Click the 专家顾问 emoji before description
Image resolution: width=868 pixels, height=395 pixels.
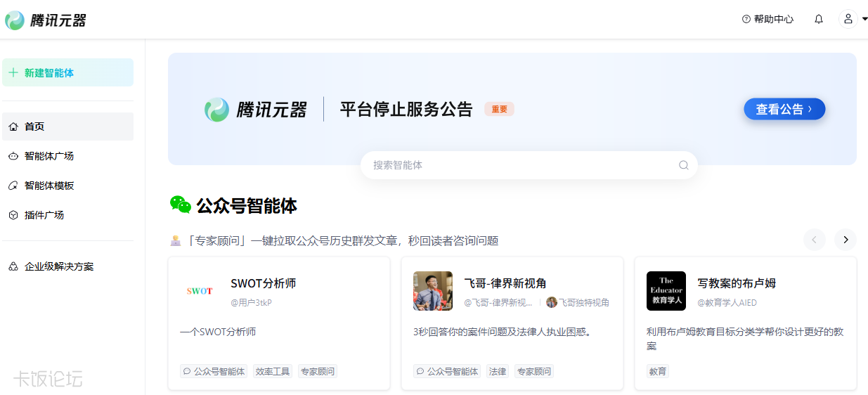pyautogui.click(x=176, y=240)
